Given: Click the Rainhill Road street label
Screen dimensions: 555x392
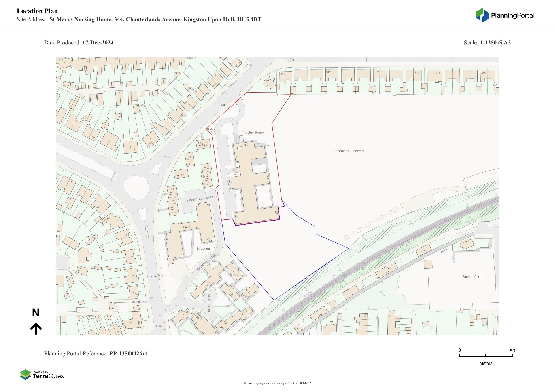Looking at the screenshot, I should point(207,261).
